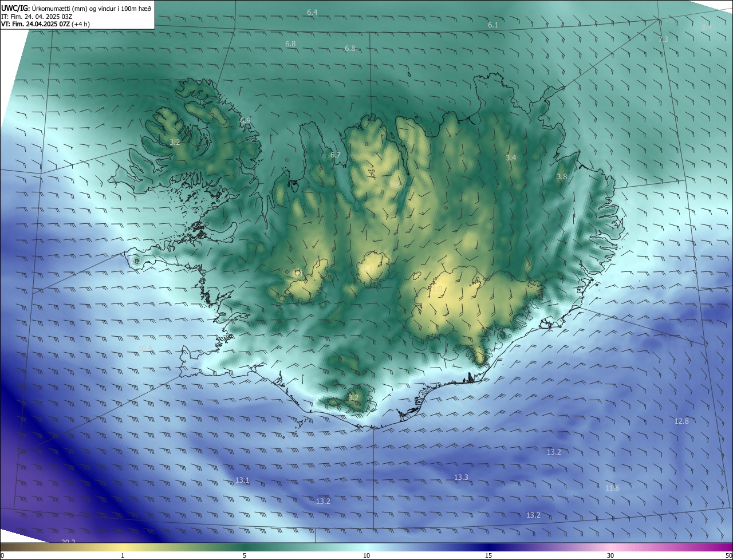Click the 3.8 value label on the map
The height and width of the screenshot is (560, 733).
point(562,177)
